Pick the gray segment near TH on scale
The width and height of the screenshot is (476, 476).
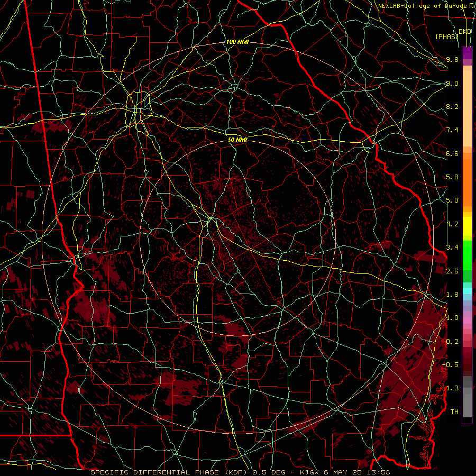click(x=467, y=405)
